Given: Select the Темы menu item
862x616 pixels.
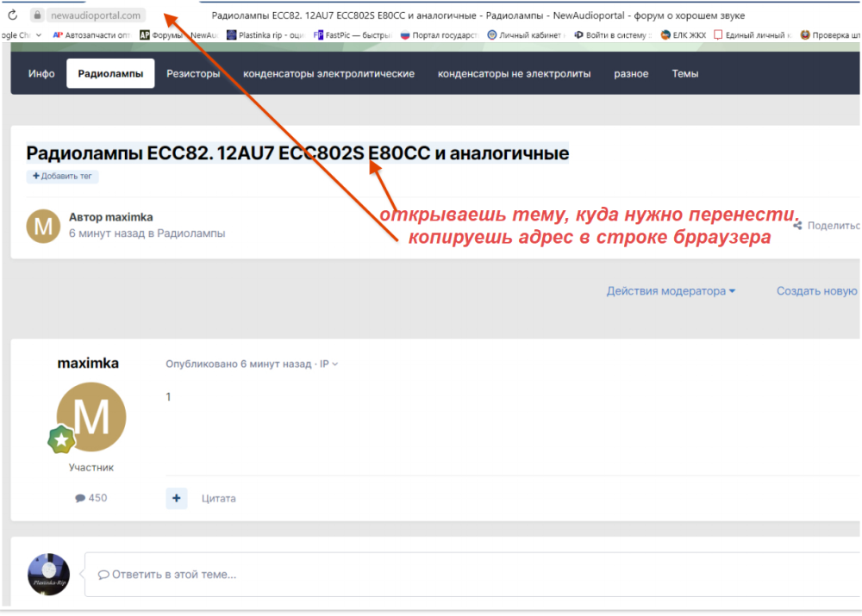Looking at the screenshot, I should tap(685, 74).
